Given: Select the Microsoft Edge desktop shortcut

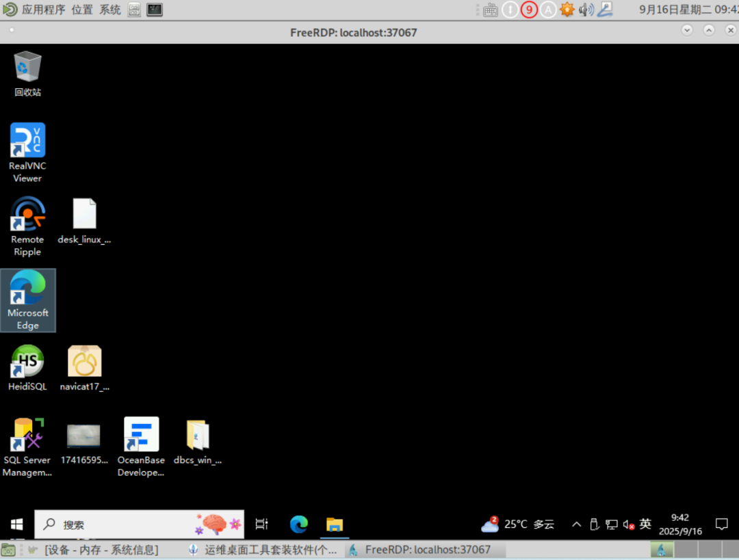Looking at the screenshot, I should [28, 300].
